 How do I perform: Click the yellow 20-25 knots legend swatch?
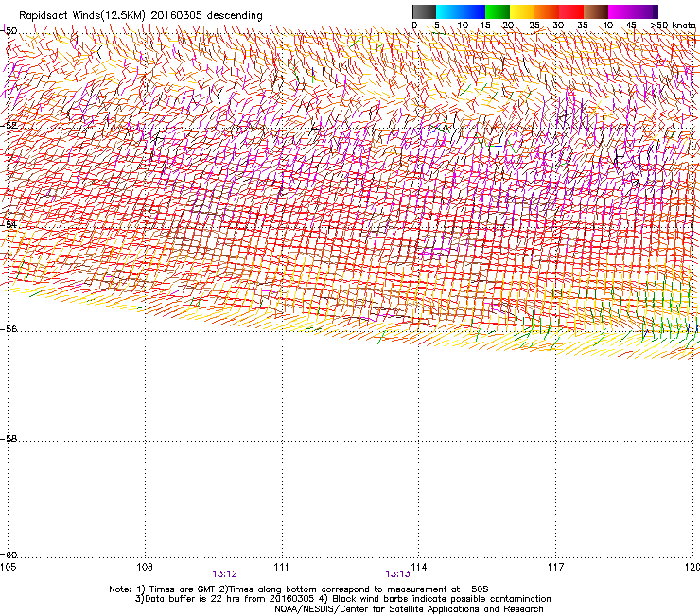click(522, 11)
